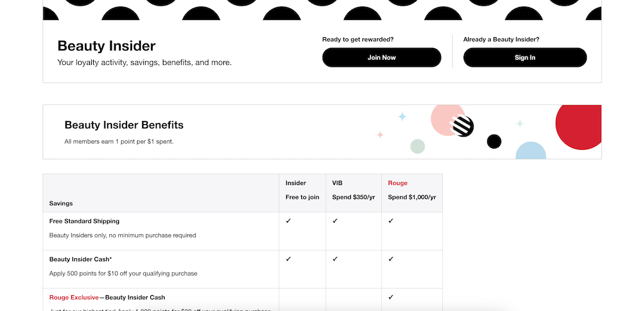Screen dimensions: 644x311
Task: Click the red Rouge tier header
Action: click(397, 183)
